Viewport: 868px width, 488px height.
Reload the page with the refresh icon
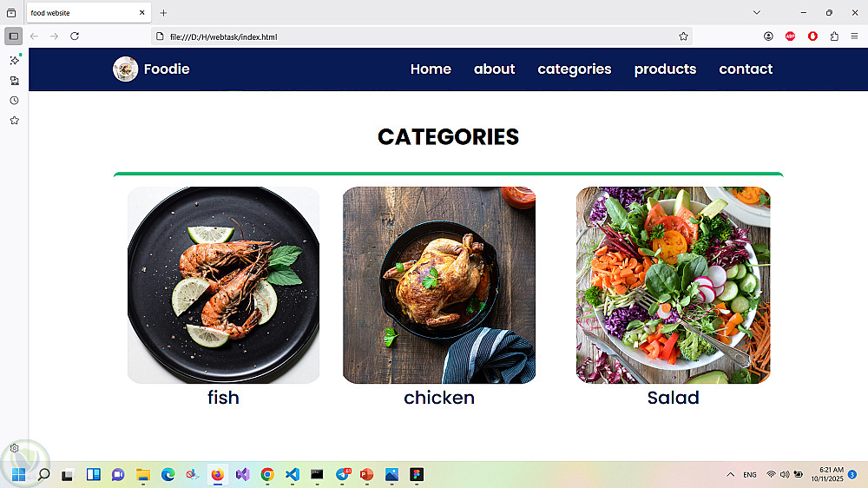(x=75, y=36)
